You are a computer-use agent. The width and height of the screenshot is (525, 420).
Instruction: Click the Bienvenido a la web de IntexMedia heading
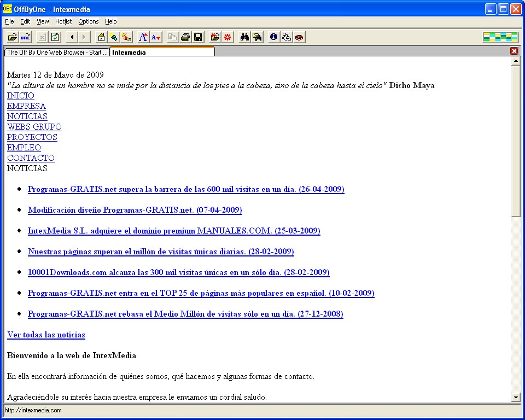click(x=71, y=355)
